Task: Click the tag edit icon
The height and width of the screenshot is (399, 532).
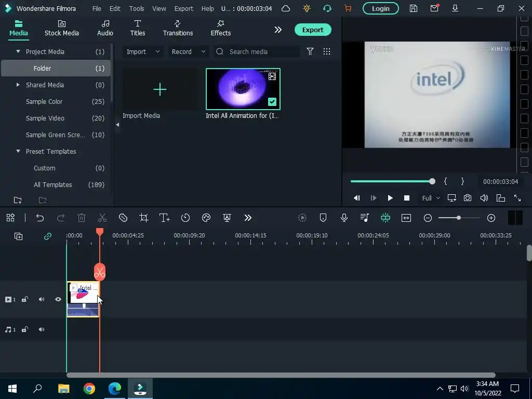Action: [x=123, y=218]
